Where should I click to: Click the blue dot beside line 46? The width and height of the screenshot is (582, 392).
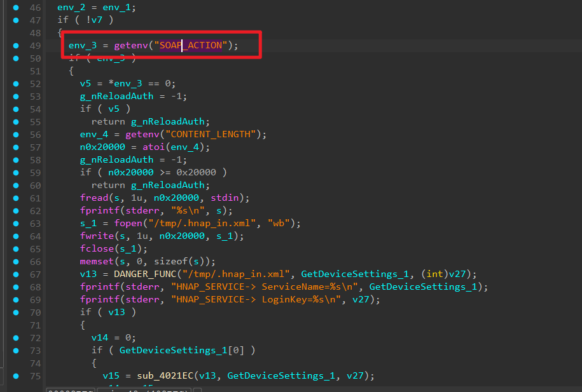click(16, 8)
